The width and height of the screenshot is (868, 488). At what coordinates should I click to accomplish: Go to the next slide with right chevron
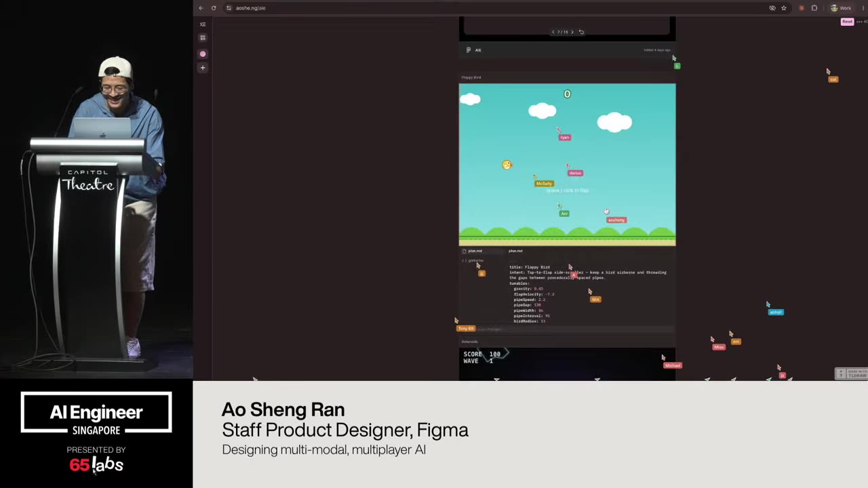tap(572, 32)
